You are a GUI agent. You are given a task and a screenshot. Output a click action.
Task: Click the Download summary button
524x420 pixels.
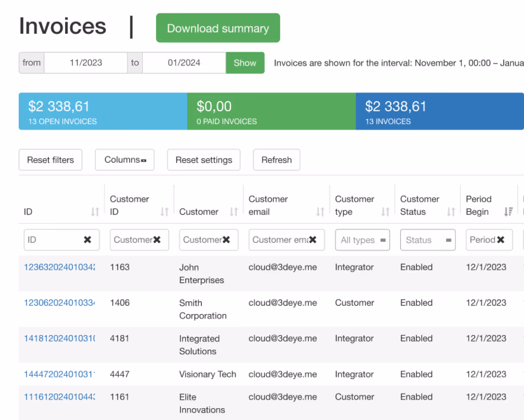pyautogui.click(x=218, y=28)
